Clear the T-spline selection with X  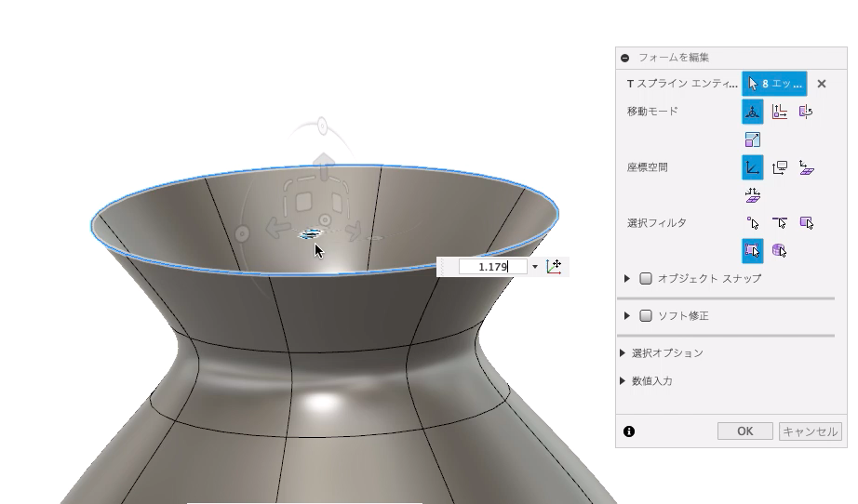(x=822, y=84)
